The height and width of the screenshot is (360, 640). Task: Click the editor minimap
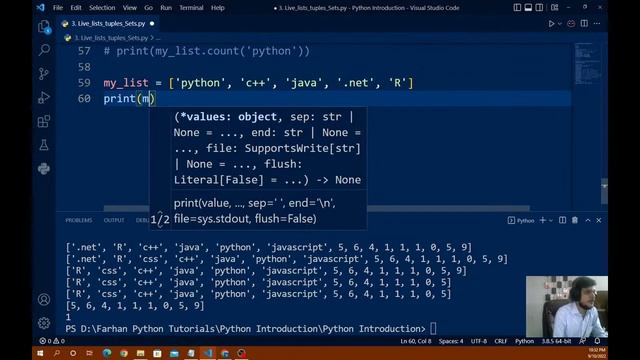pos(588,63)
